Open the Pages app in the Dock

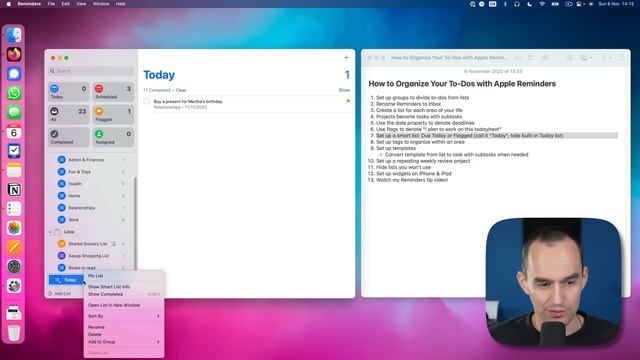click(x=14, y=247)
